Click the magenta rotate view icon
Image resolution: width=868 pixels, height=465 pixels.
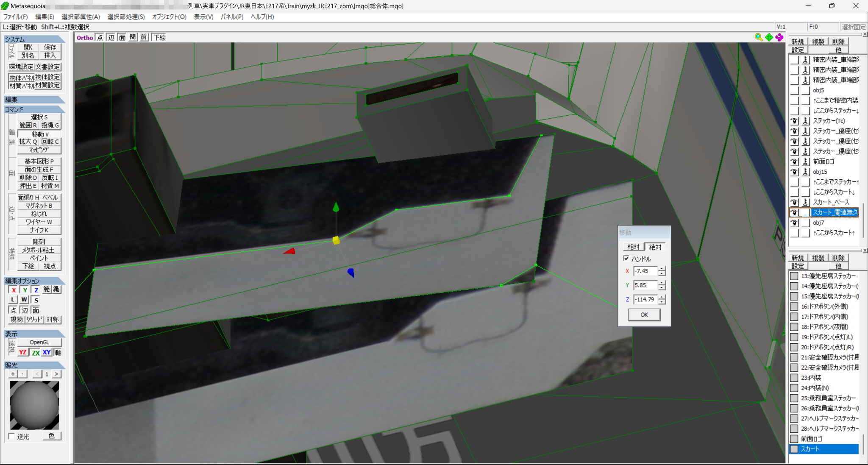779,37
